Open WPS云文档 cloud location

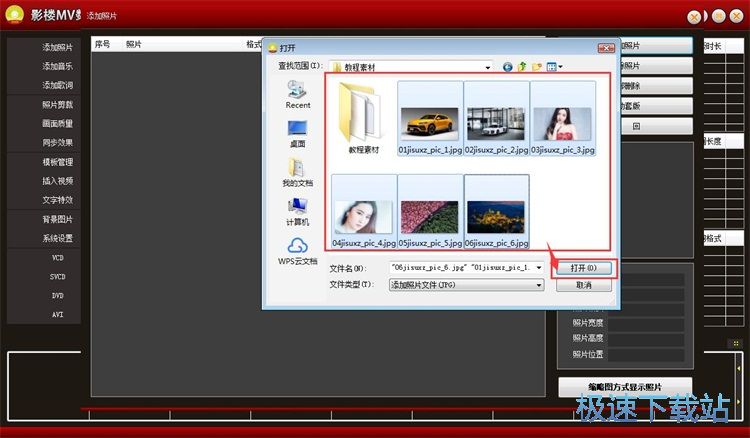click(298, 250)
